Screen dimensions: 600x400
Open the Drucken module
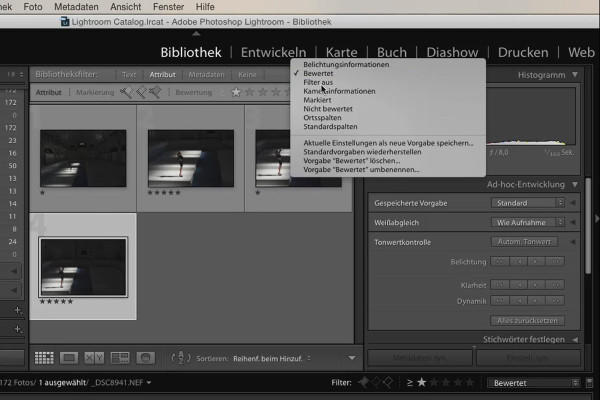tap(523, 52)
